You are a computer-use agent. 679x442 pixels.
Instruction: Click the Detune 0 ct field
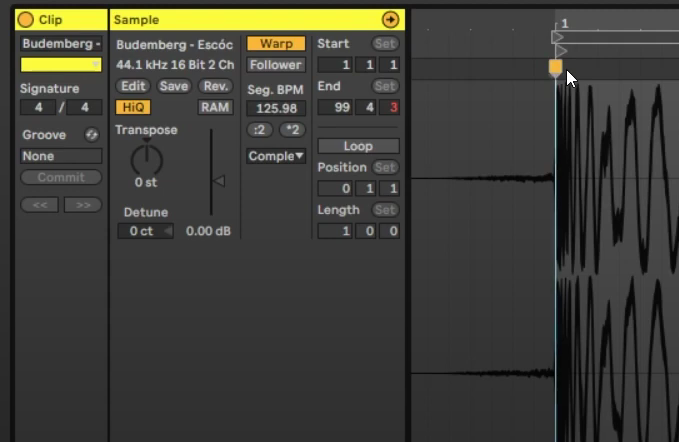146,231
